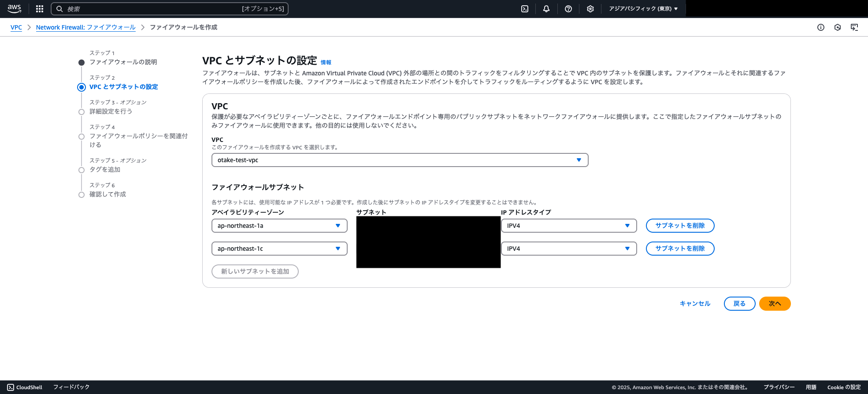The height and width of the screenshot is (394, 868).
Task: Open the info panel icon
Action: (x=821, y=27)
